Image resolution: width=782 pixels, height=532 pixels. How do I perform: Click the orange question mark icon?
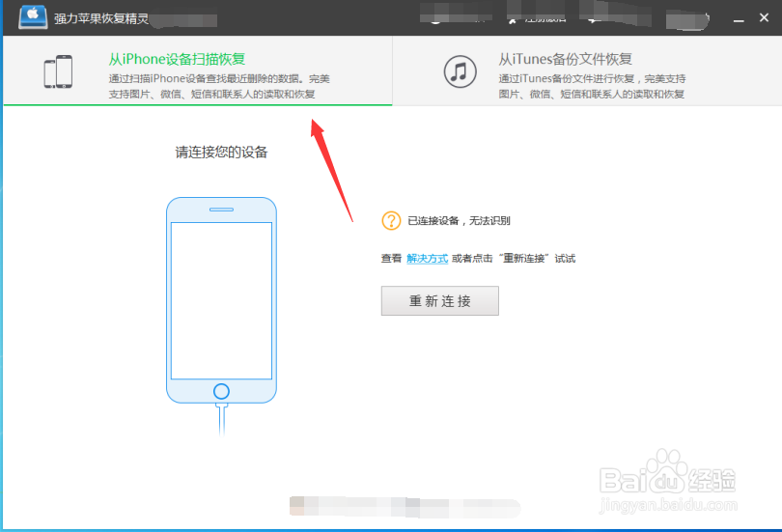[391, 220]
